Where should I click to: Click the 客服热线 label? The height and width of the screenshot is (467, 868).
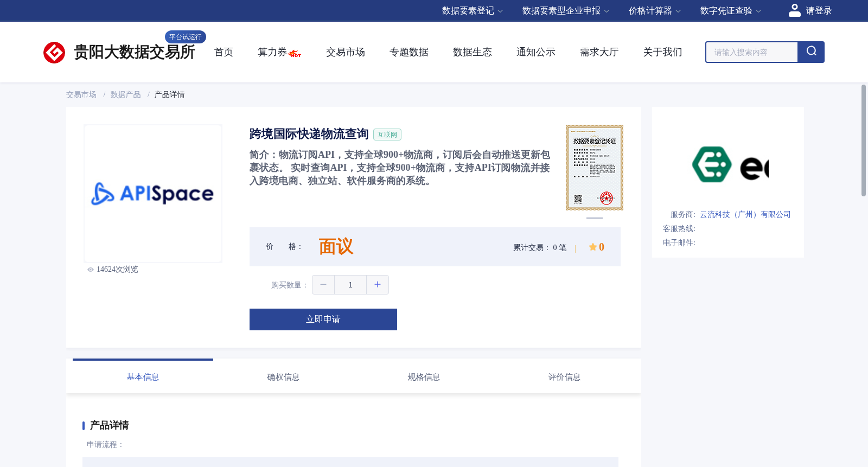679,229
